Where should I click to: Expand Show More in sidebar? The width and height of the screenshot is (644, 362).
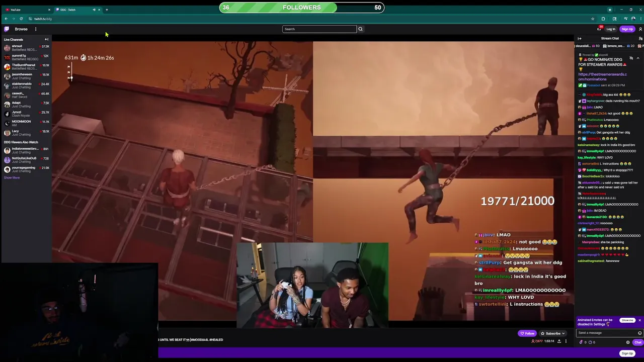(x=12, y=177)
